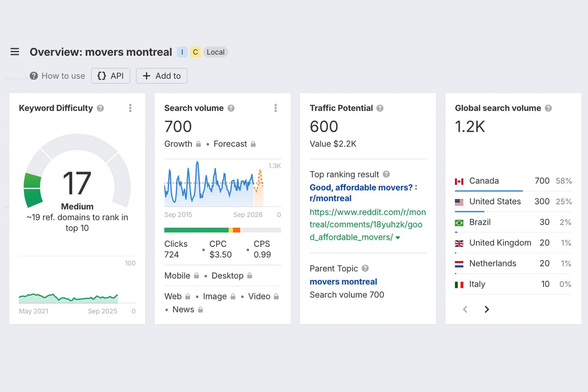Click the Top ranking result help icon
Screen dimensions: 588x392
point(386,174)
